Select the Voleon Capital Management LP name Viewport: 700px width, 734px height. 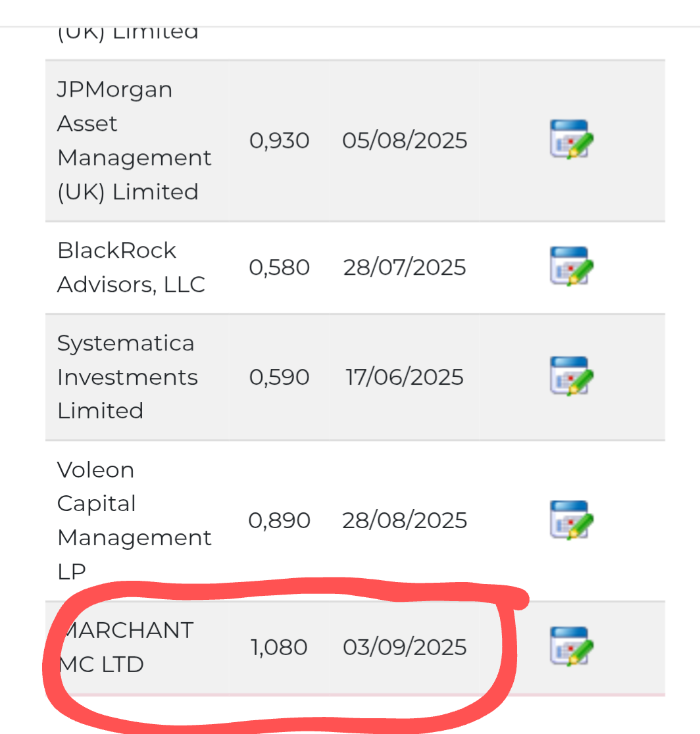(x=134, y=520)
